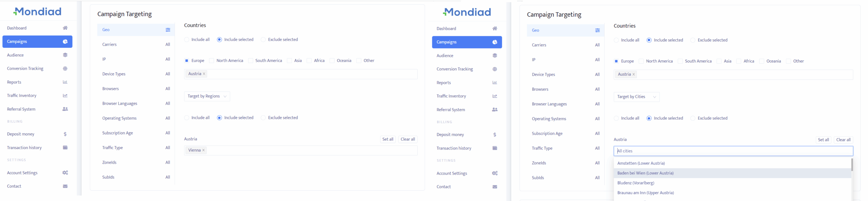Click Campaigns pie icon in left panel sidebar
The height and width of the screenshot is (201, 868).
(x=65, y=41)
